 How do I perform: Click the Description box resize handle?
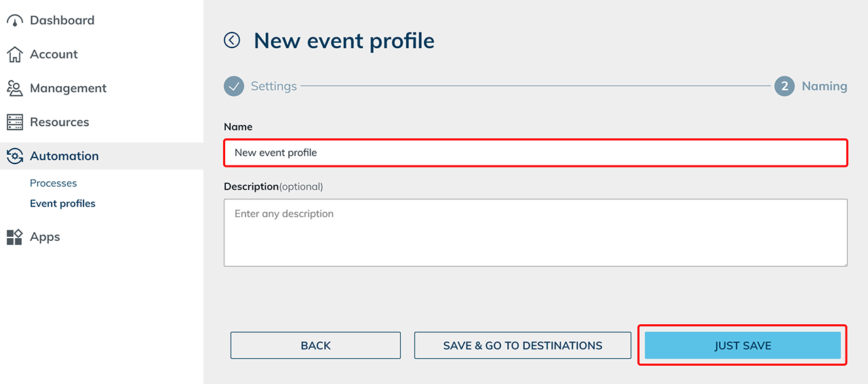[844, 263]
